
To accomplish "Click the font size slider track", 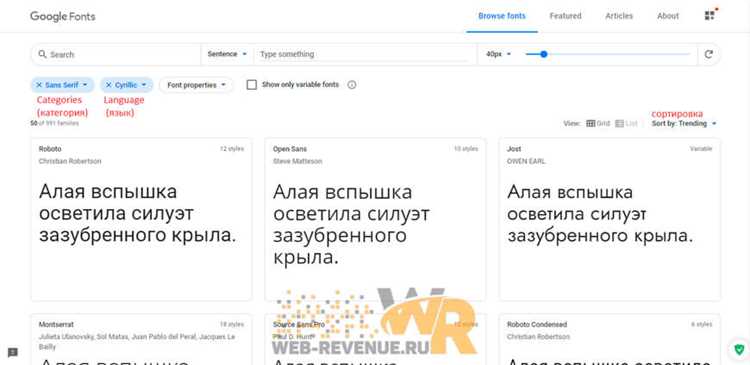I will [x=608, y=54].
